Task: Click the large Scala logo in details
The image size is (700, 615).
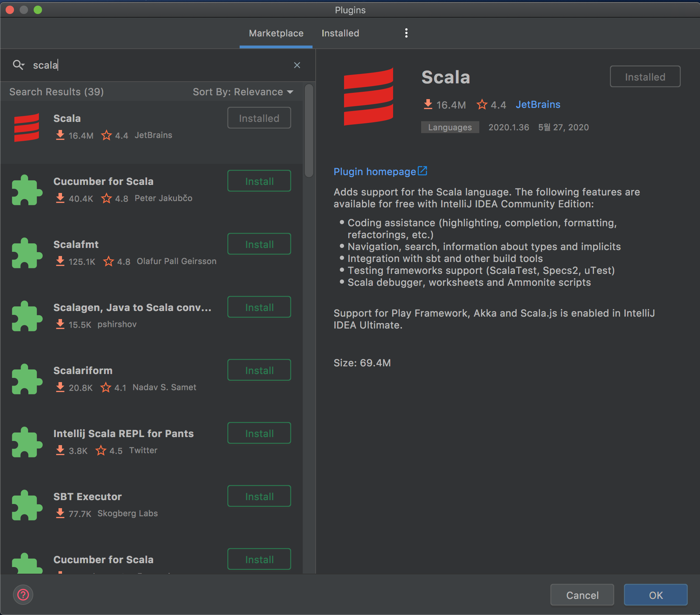Action: (x=369, y=97)
